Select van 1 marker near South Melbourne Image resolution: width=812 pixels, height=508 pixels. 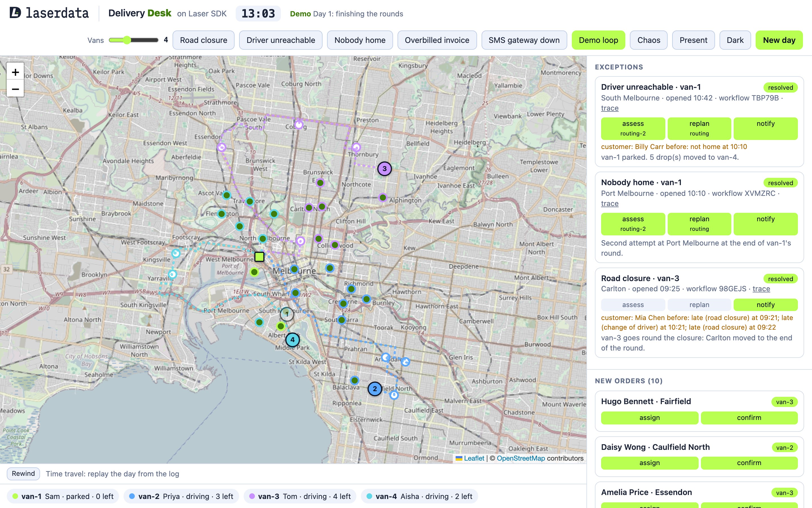click(x=287, y=314)
